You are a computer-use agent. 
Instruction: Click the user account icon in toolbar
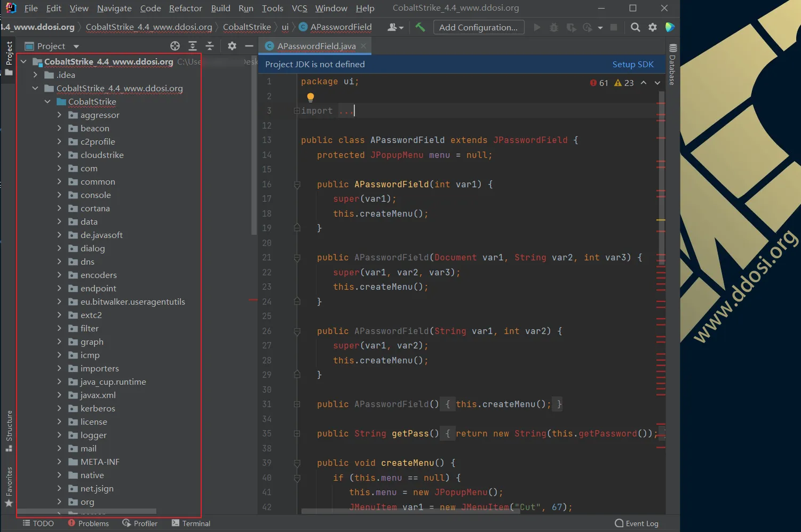pos(395,27)
